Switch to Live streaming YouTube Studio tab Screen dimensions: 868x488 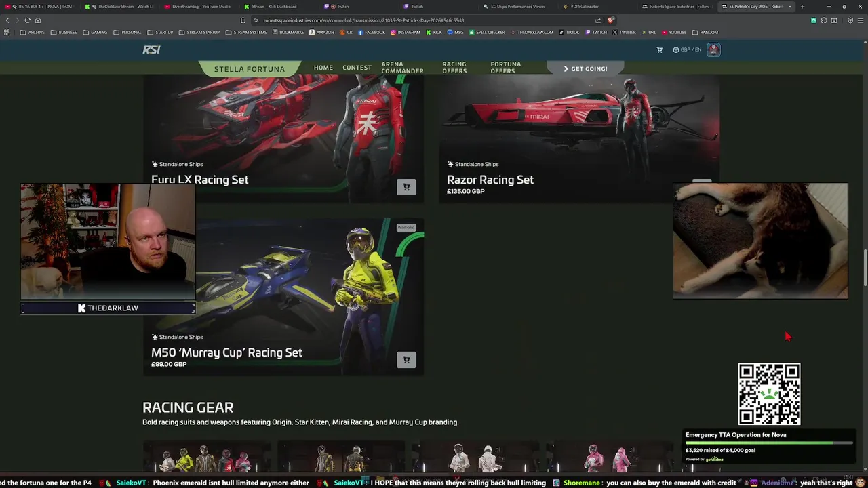click(x=201, y=7)
